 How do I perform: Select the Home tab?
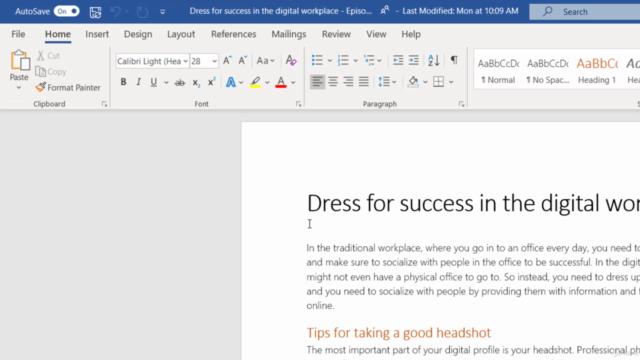click(x=58, y=34)
